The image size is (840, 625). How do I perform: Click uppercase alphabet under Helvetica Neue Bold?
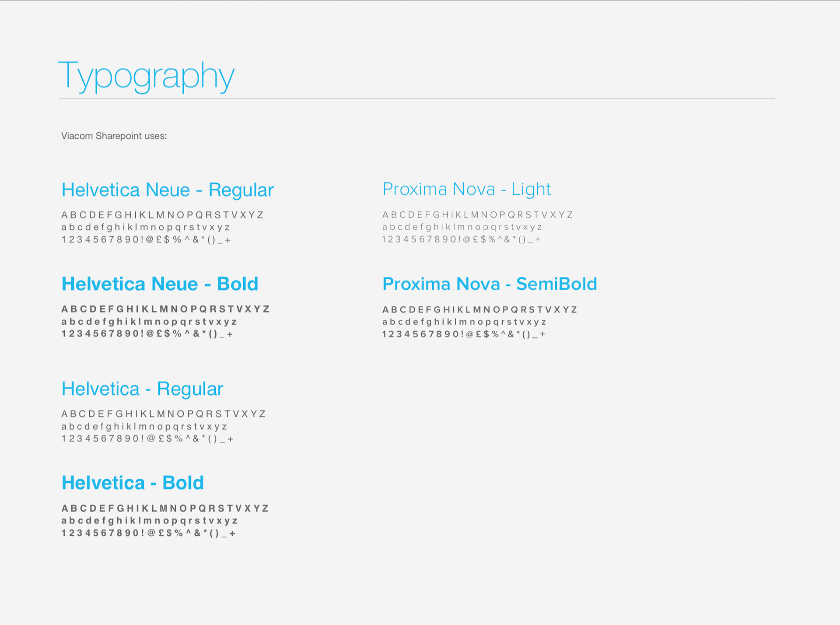click(x=165, y=309)
